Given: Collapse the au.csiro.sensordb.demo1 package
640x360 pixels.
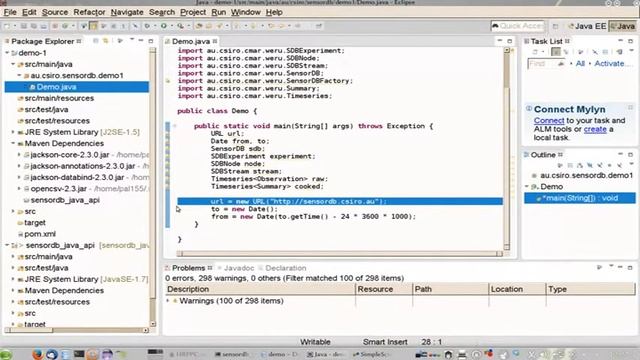Looking at the screenshot, I should click(19, 76).
